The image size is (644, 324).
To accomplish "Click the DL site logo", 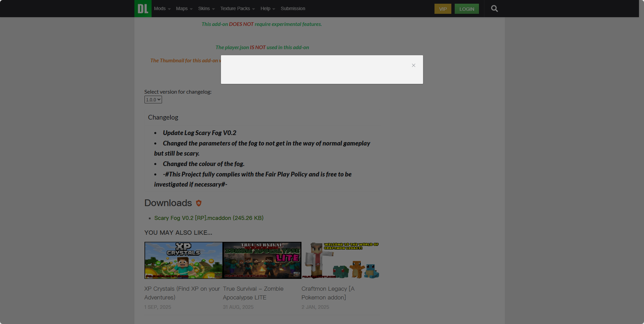I will (143, 8).
